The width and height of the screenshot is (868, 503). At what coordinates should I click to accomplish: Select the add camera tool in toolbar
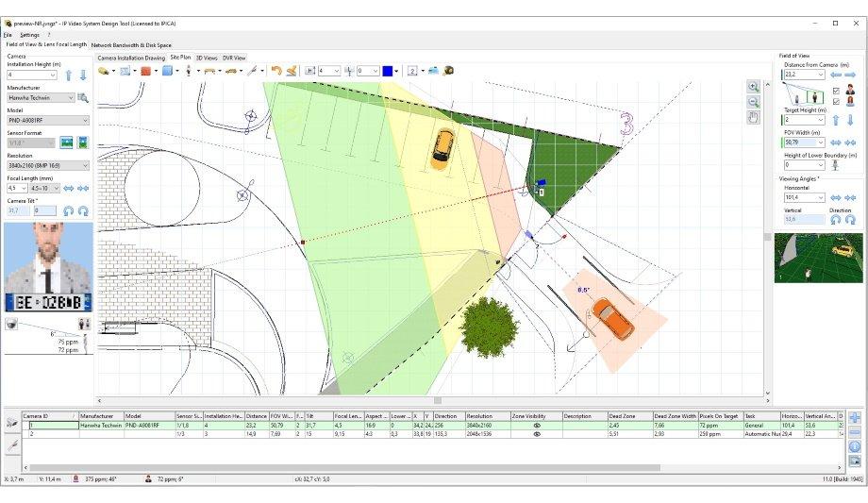coord(104,71)
